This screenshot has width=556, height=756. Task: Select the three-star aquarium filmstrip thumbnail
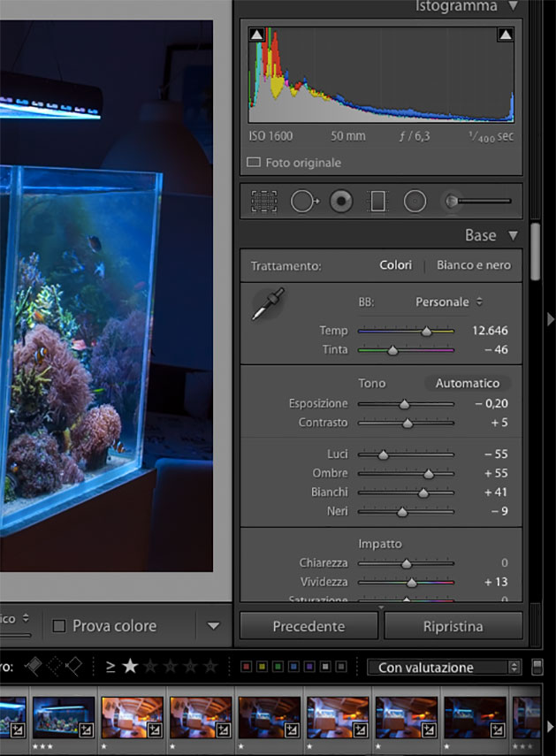[x=64, y=717]
